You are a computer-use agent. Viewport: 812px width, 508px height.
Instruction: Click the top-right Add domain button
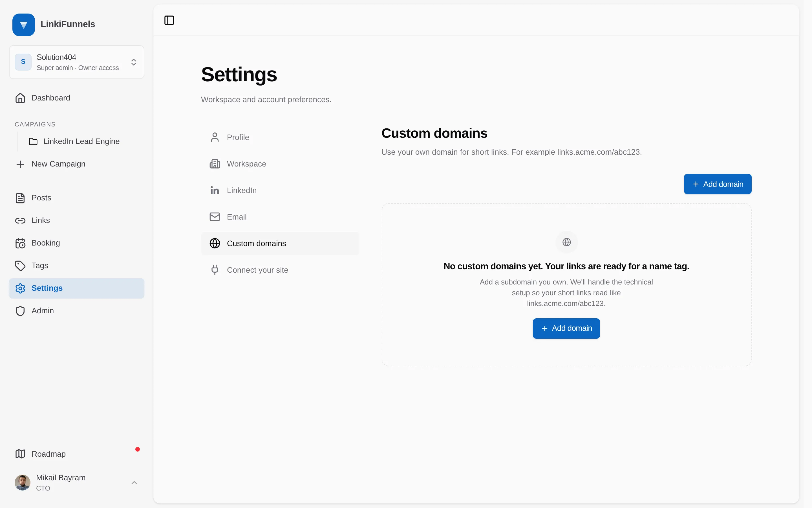coord(717,184)
